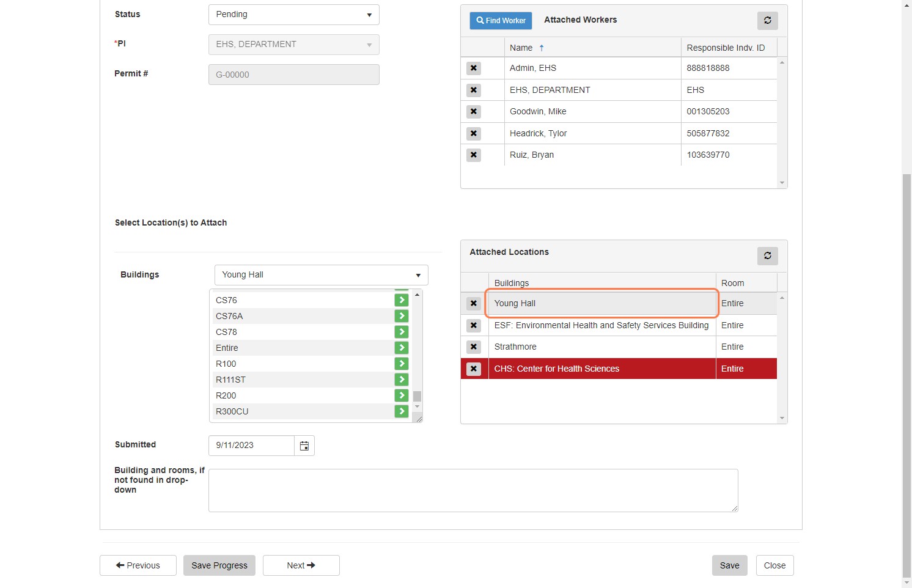Remove Ruiz, Bryan from attached workers
912x588 pixels.
coord(474,155)
